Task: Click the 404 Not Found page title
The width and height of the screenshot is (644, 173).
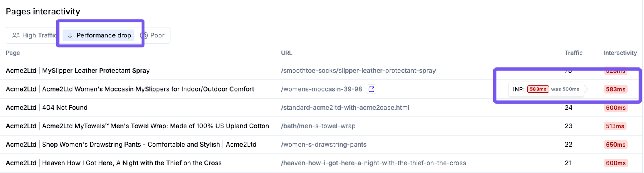Action: coord(47,108)
